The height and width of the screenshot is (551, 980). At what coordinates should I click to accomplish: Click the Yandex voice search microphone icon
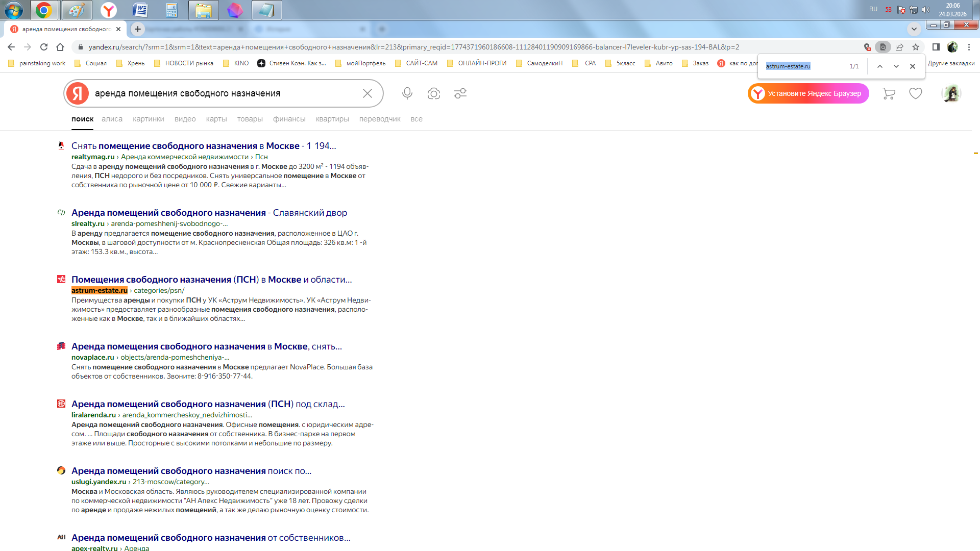pyautogui.click(x=407, y=93)
